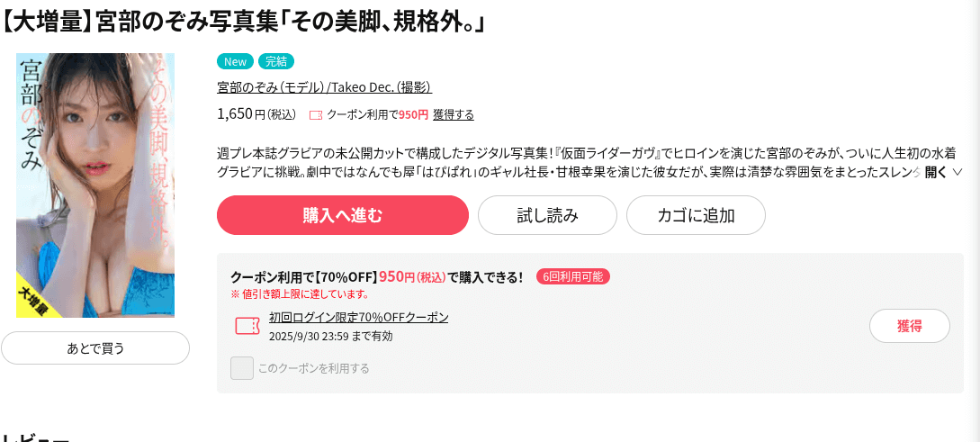Open the 宮部のぞみ / Takeo Dec. author link

tap(324, 87)
